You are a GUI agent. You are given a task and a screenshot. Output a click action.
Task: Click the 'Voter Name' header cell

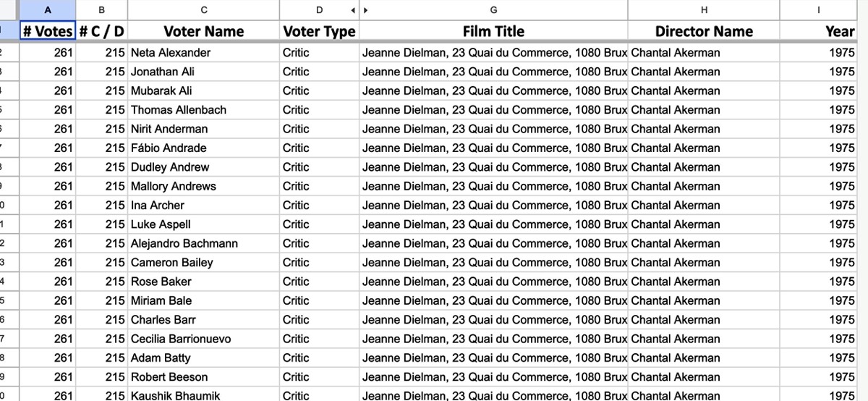pos(204,31)
